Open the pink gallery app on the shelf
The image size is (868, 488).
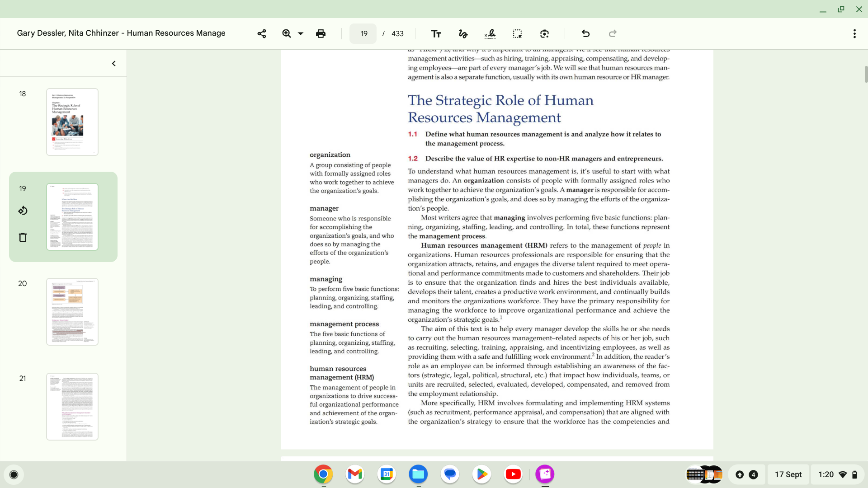point(545,474)
